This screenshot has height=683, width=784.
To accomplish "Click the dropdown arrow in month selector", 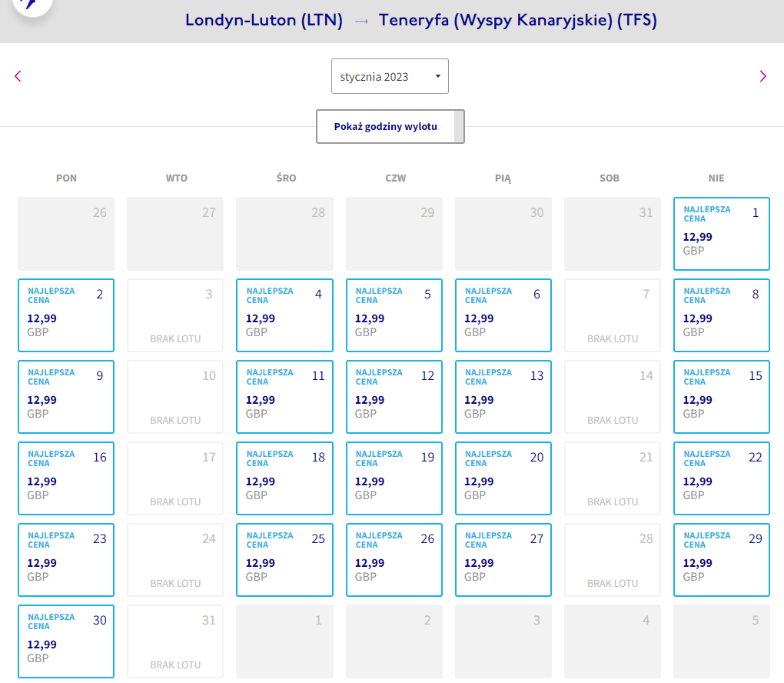I will coord(437,76).
